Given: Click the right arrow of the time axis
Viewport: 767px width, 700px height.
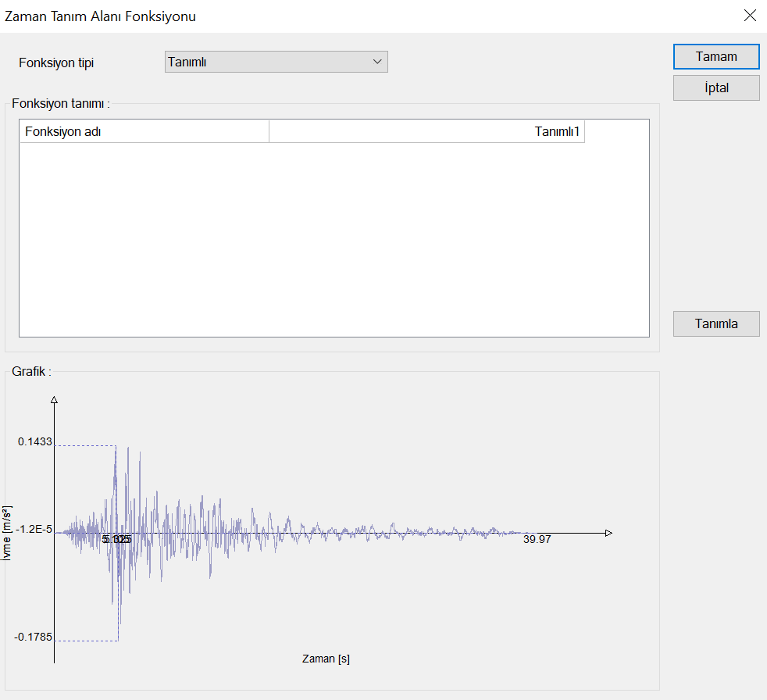Looking at the screenshot, I should click(608, 533).
